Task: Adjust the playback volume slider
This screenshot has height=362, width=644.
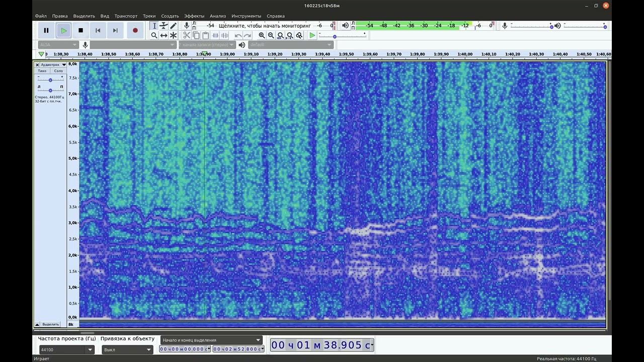Action: pyautogui.click(x=585, y=26)
